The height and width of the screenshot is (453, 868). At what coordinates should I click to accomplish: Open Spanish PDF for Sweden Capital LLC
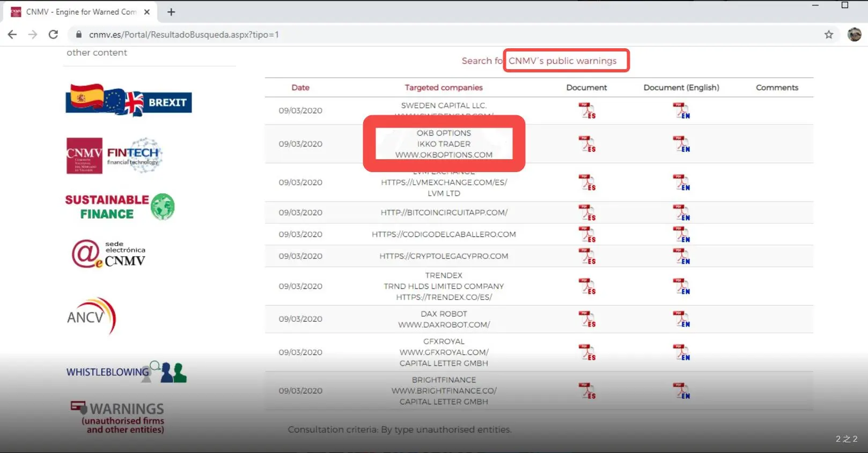point(587,110)
